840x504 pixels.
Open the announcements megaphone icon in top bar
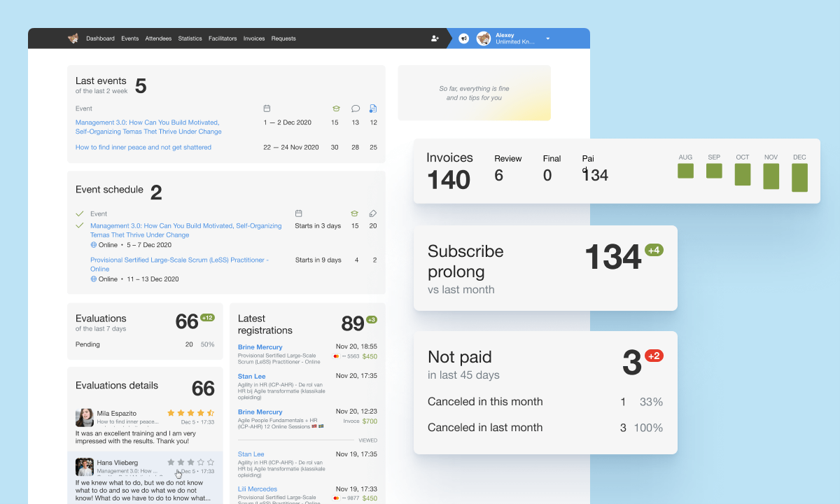coord(463,38)
